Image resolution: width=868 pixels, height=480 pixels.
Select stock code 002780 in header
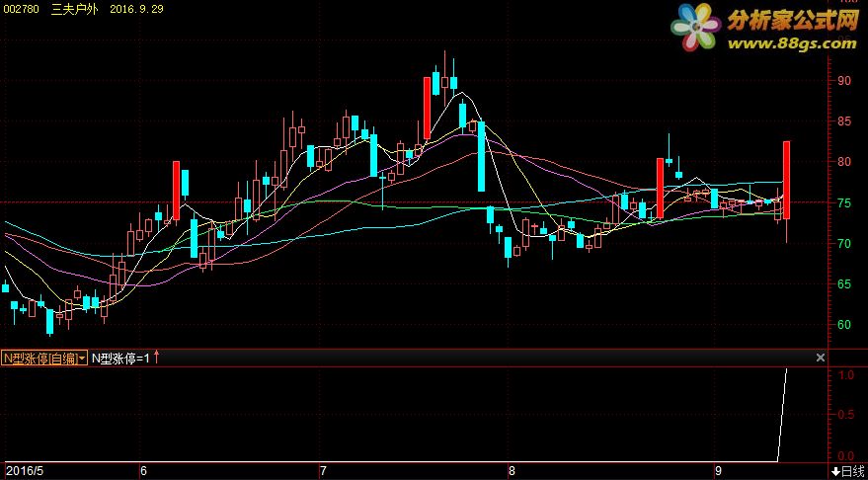[22, 9]
